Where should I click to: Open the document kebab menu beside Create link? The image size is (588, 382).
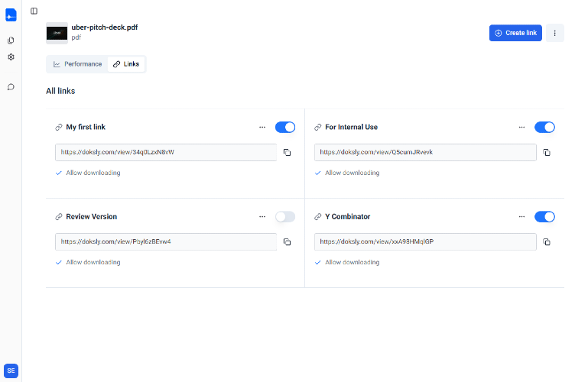(x=554, y=33)
